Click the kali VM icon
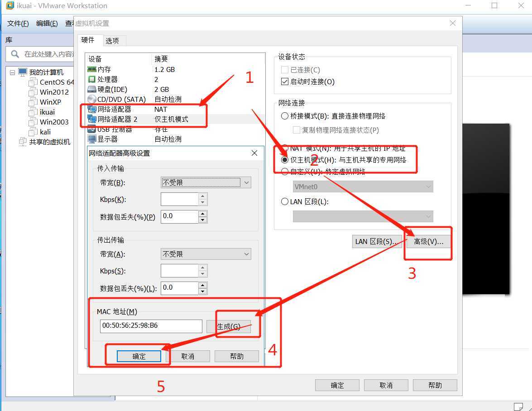 click(x=33, y=132)
